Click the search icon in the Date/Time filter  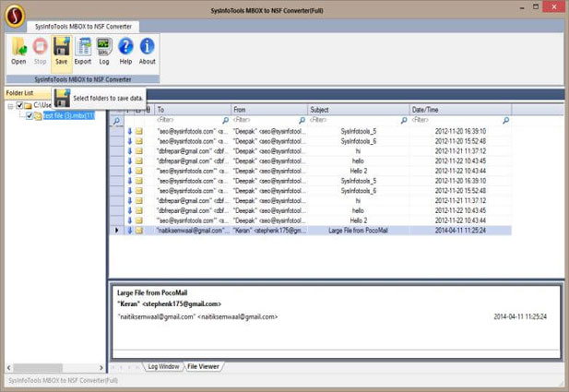[x=506, y=120]
